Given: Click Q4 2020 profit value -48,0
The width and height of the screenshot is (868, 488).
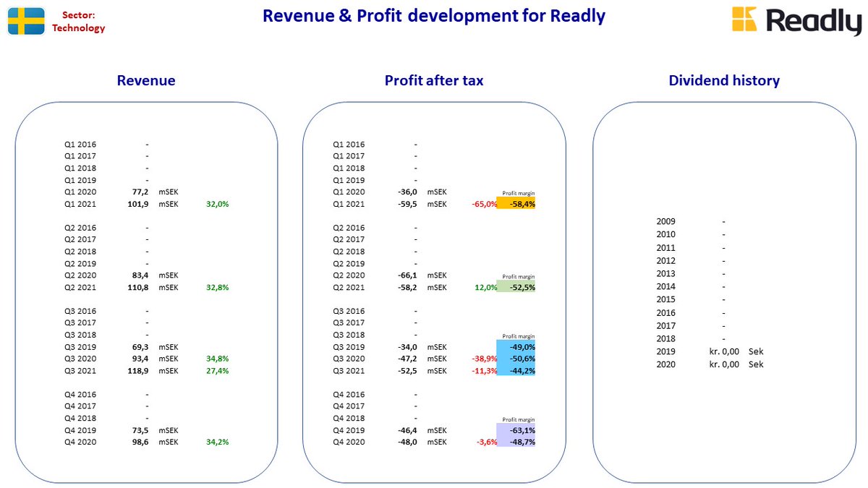Looking at the screenshot, I should [x=407, y=442].
